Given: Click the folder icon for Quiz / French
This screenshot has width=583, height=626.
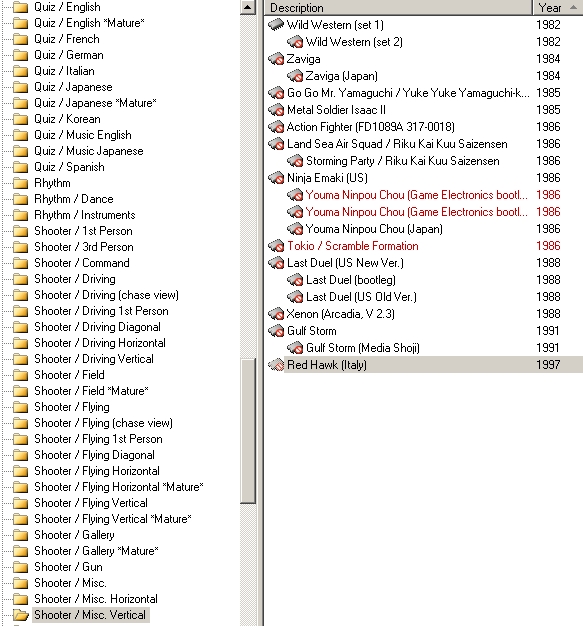Looking at the screenshot, I should pos(20,39).
